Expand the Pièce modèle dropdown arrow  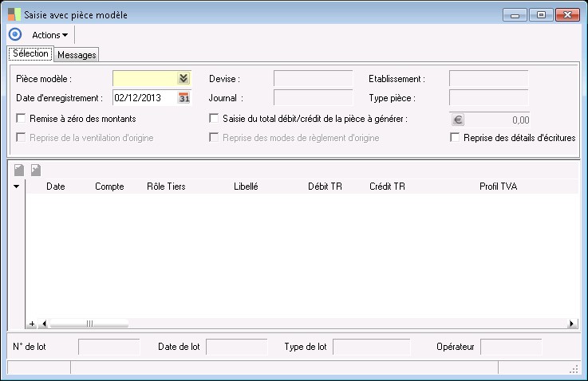tap(184, 78)
